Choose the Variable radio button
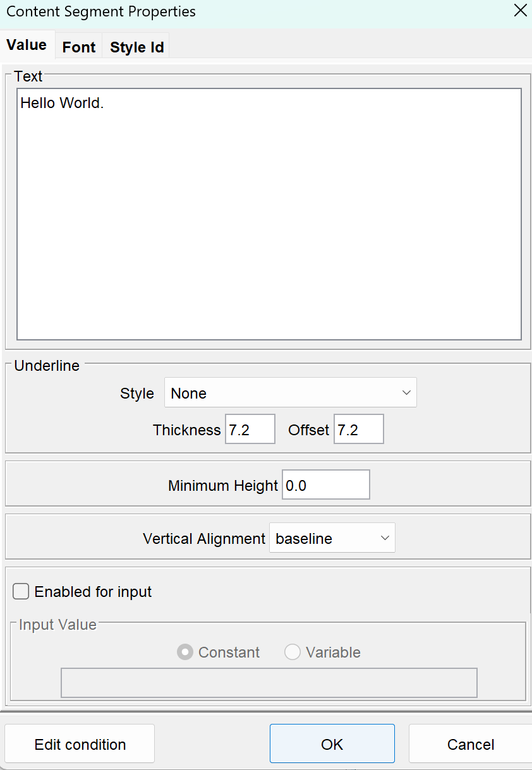 click(293, 653)
